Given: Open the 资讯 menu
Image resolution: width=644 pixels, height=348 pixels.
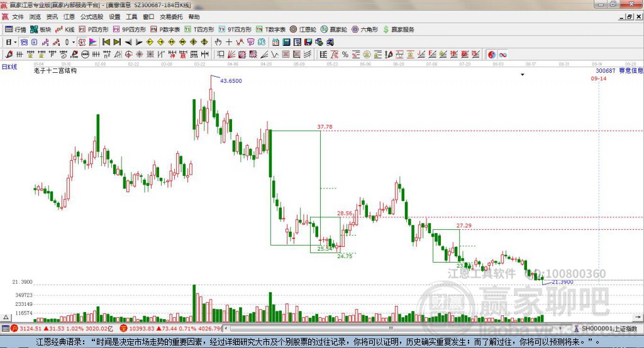Looking at the screenshot, I should point(52,17).
